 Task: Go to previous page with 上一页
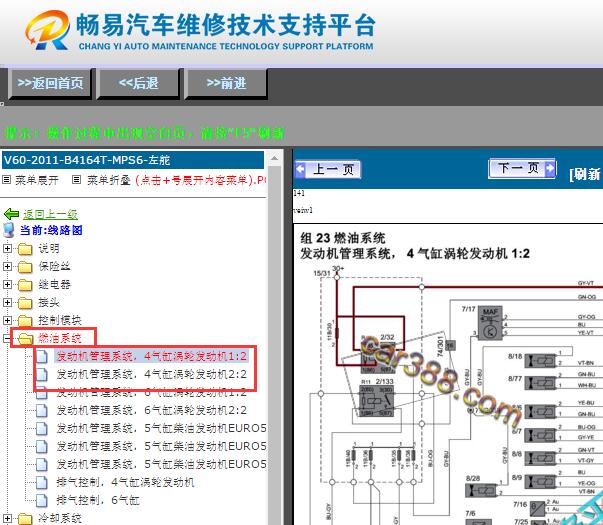pos(328,169)
